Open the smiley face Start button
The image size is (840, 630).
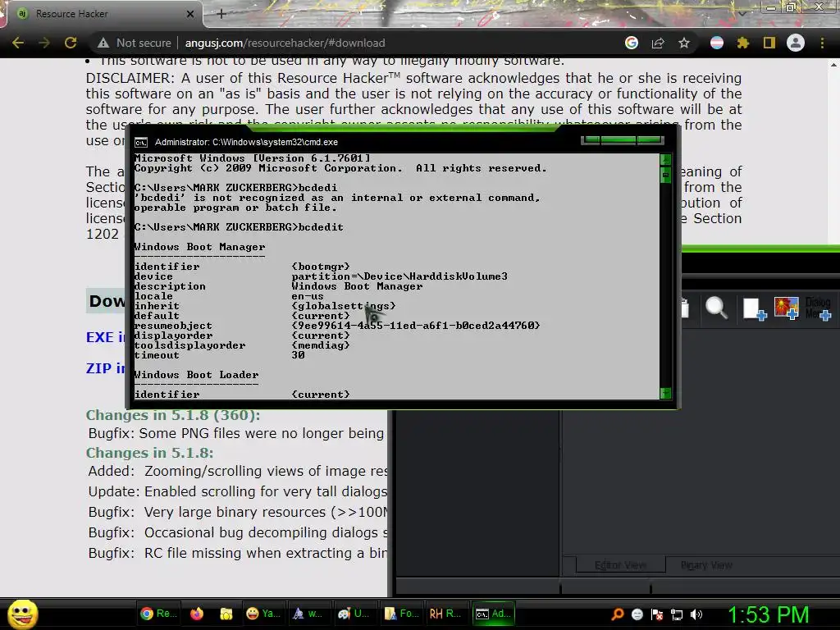click(x=22, y=614)
